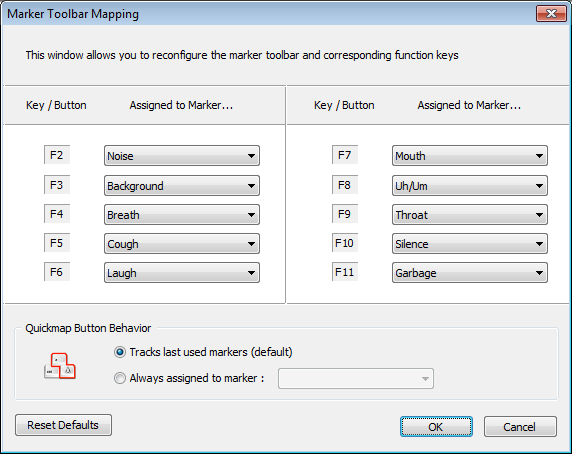The height and width of the screenshot is (454, 572).
Task: Click the Cancel button
Action: (520, 427)
